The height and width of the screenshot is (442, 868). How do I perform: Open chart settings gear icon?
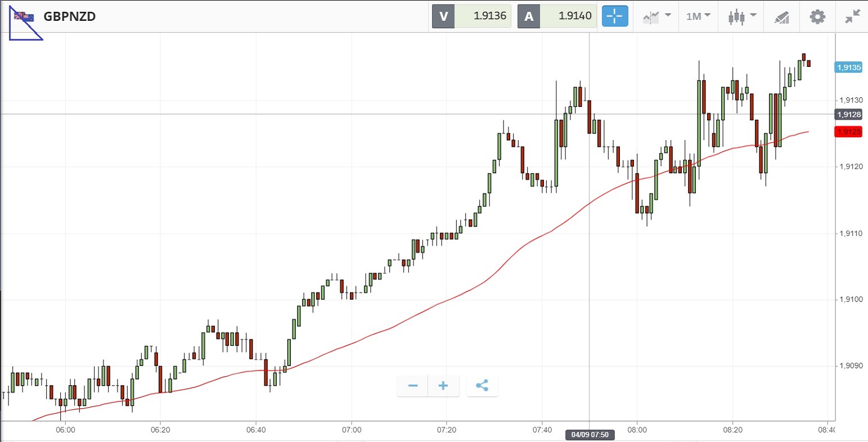pyautogui.click(x=817, y=16)
